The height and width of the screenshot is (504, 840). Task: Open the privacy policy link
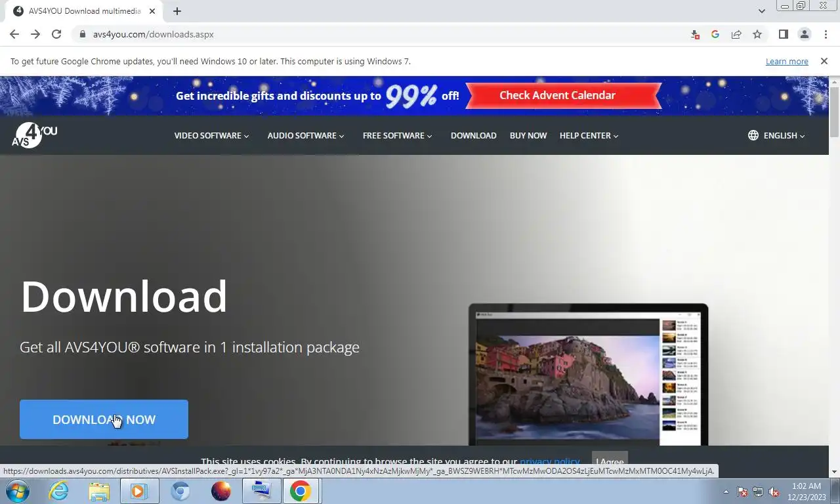(550, 461)
